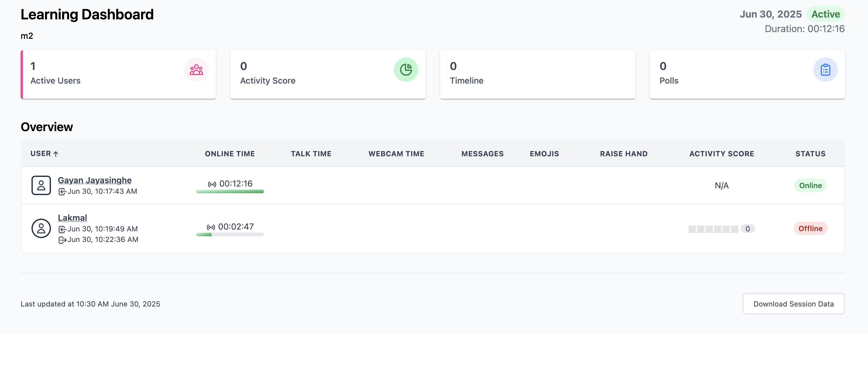Click Lakmal's round avatar icon

(x=41, y=228)
